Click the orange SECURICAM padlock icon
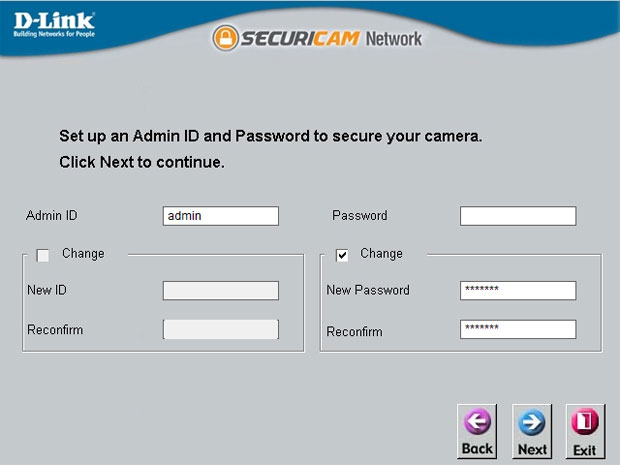This screenshot has height=465, width=620. tap(225, 38)
